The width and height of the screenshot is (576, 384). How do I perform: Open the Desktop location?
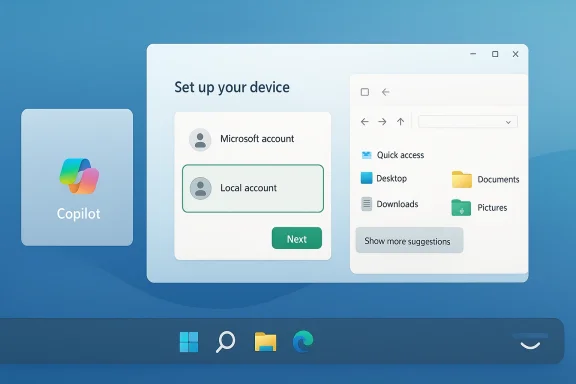(384, 178)
